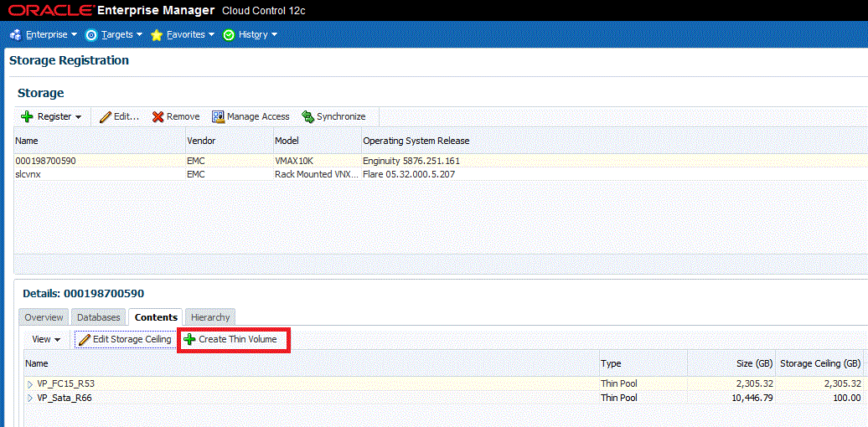Viewport: 868px width, 427px height.
Task: Expand the VP_Sata_R66 thin pool row
Action: 30,399
